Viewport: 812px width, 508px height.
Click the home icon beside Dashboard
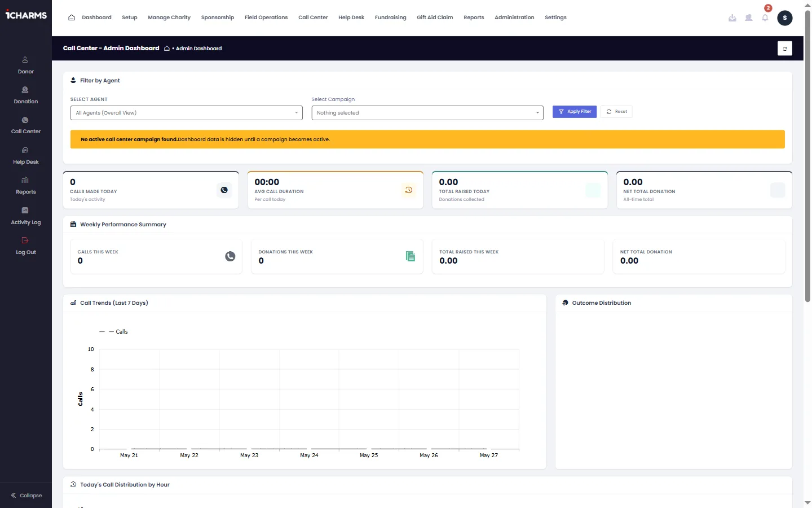(72, 17)
